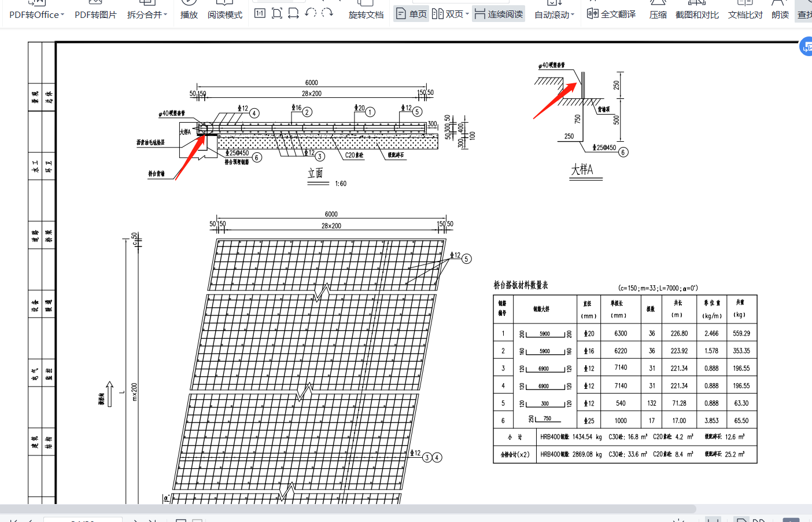Image resolution: width=812 pixels, height=522 pixels.
Task: Click table cell 1000 in row 6
Action: 621,421
